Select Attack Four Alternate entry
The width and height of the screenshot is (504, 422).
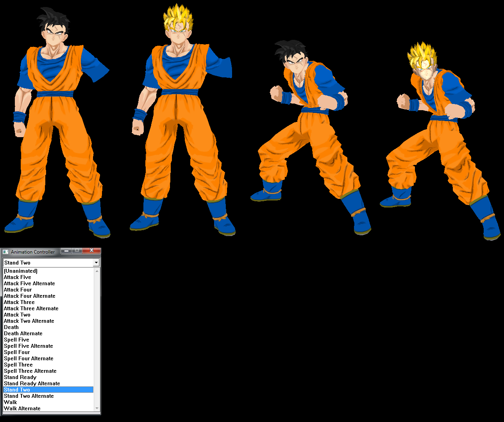tap(48, 296)
